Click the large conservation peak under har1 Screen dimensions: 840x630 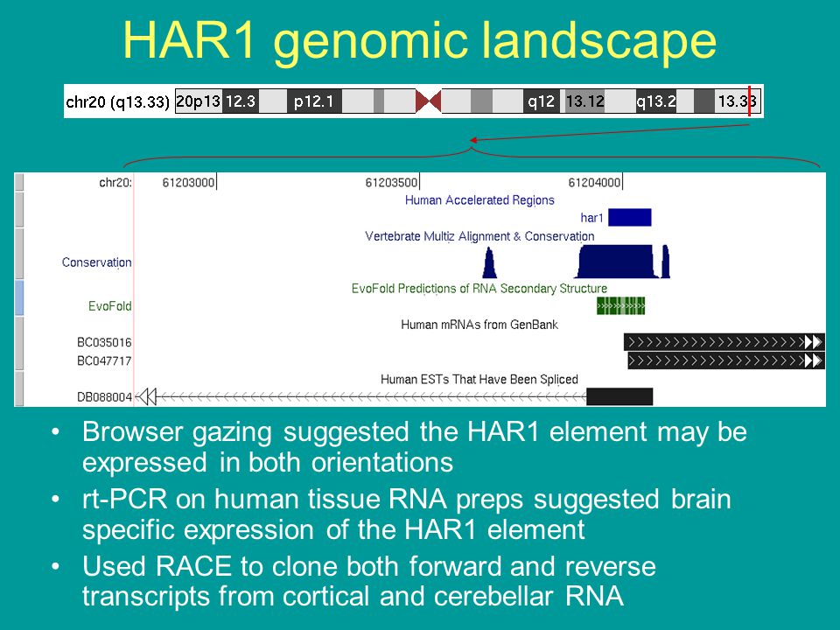[x=617, y=262]
